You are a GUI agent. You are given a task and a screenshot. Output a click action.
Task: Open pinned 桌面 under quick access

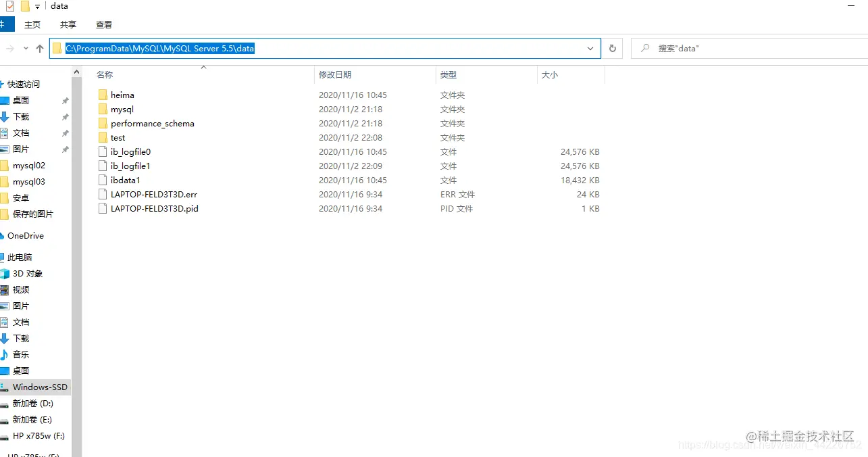pyautogui.click(x=20, y=100)
